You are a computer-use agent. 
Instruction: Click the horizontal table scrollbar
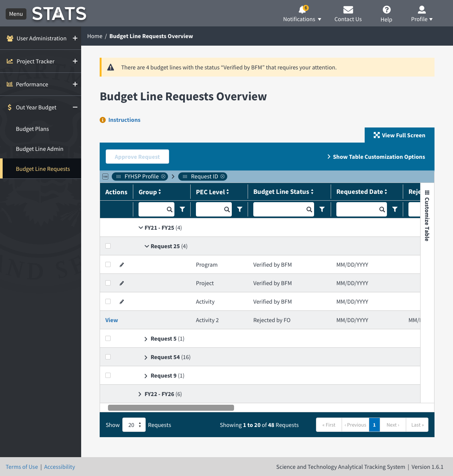[171, 408]
